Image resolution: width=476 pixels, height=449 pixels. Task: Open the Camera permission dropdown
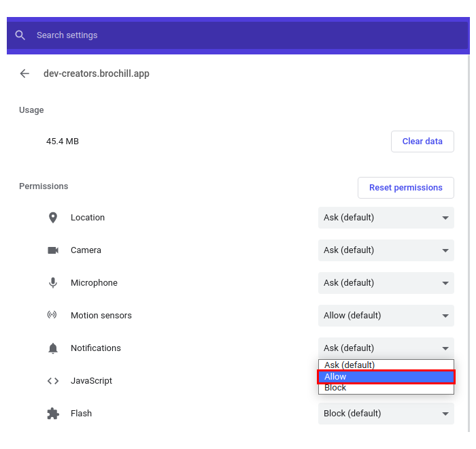386,250
